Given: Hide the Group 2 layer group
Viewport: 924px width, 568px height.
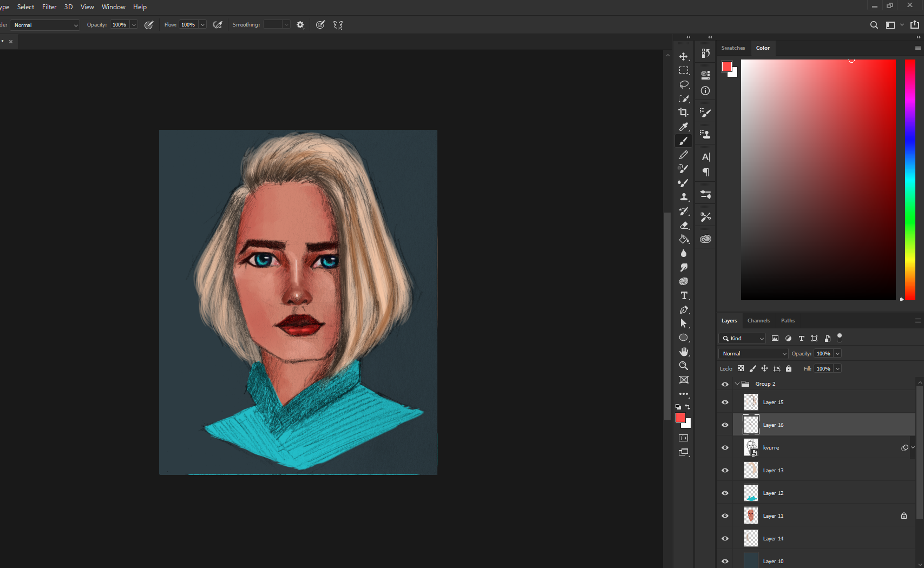Looking at the screenshot, I should pyautogui.click(x=725, y=384).
